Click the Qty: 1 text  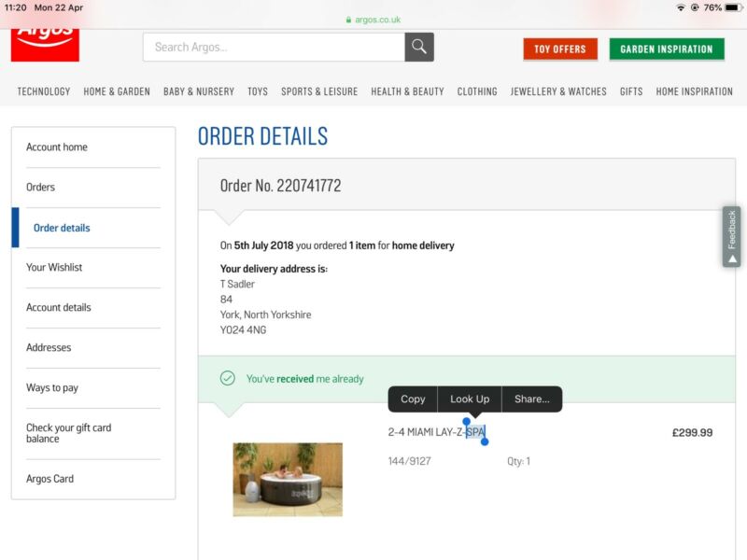(x=518, y=461)
